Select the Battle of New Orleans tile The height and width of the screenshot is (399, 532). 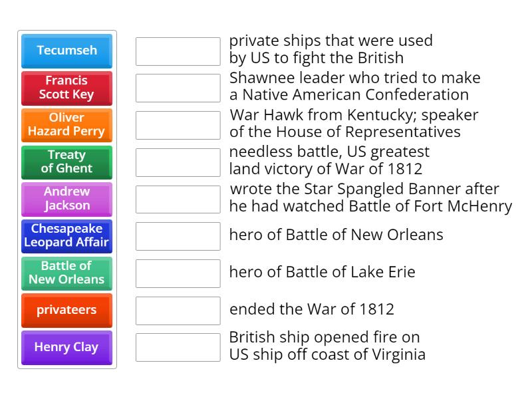click(x=66, y=273)
